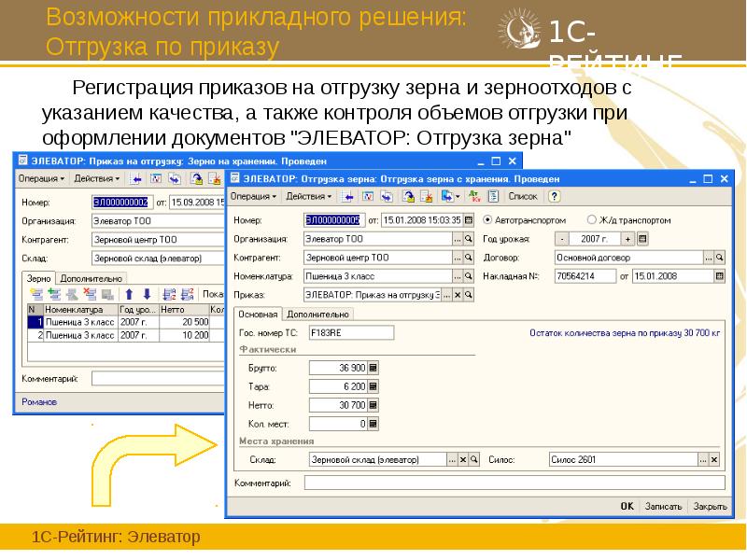Delete selected row from Зерно table
This screenshot has width=747, height=560.
tap(88, 295)
